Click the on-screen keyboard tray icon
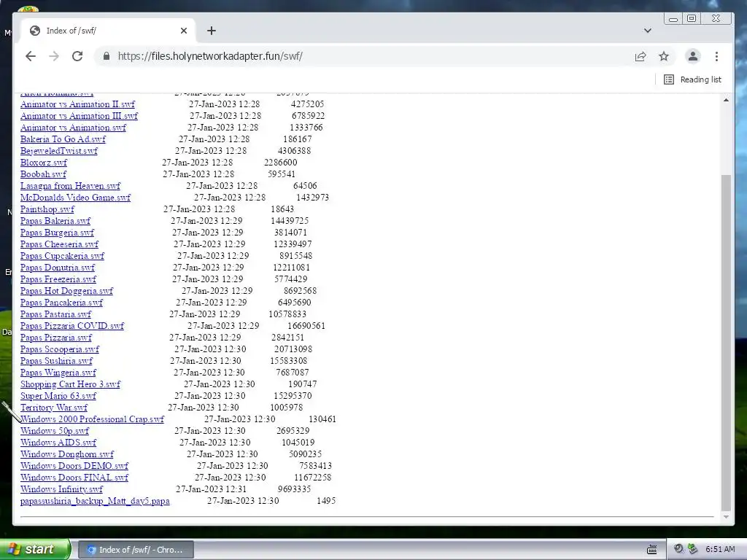747x560 pixels. point(651,550)
